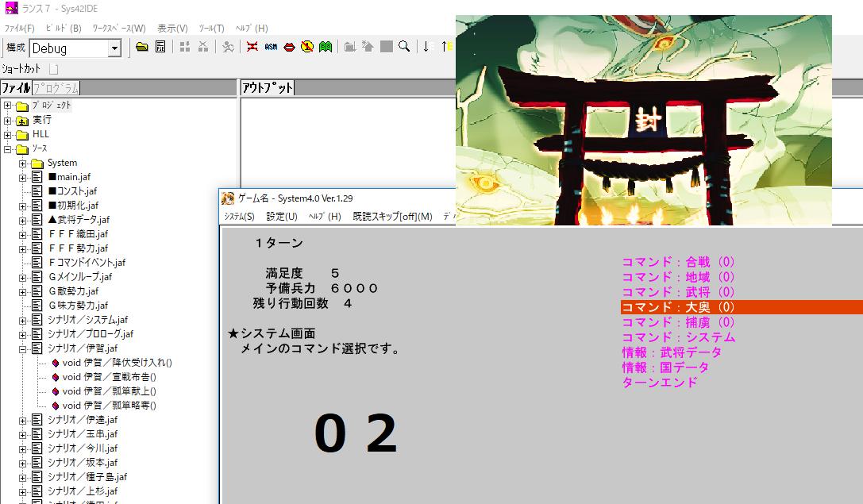Expand the HLL folder node

pos(8,135)
